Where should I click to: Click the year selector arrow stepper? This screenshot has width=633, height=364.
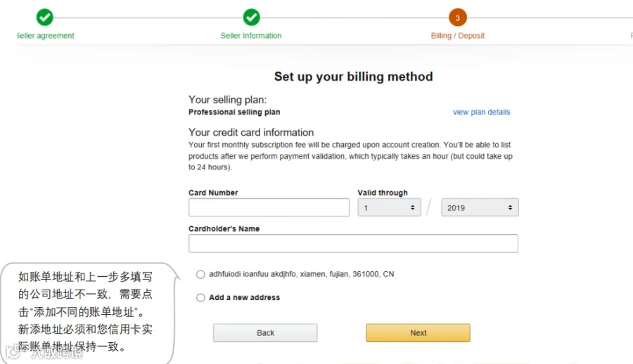510,207
